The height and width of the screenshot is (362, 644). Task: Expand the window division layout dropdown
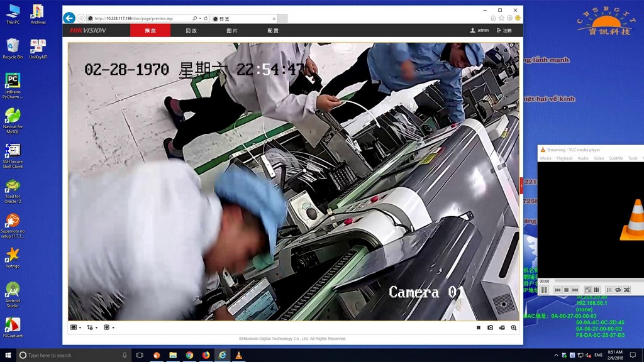pos(75,327)
